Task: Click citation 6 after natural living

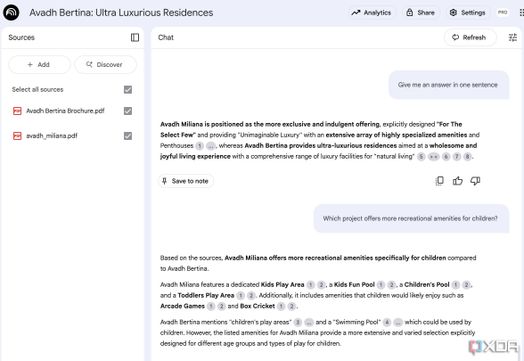Action: 446,156
